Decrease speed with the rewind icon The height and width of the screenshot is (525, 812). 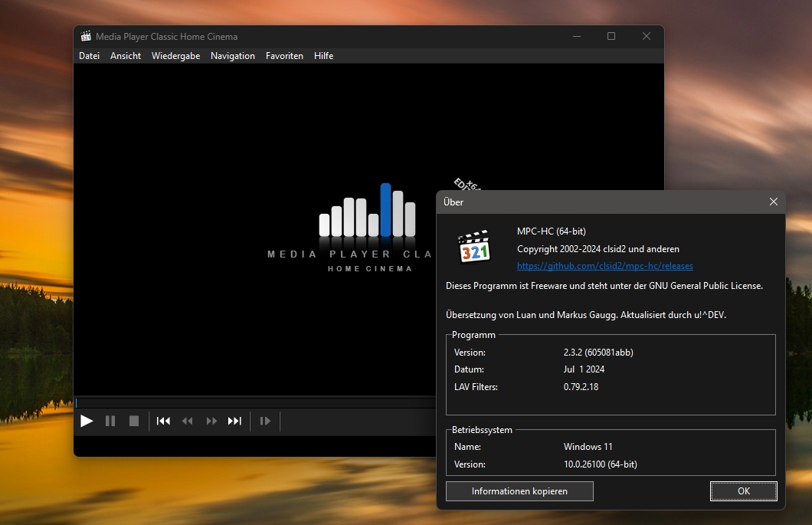pos(188,421)
